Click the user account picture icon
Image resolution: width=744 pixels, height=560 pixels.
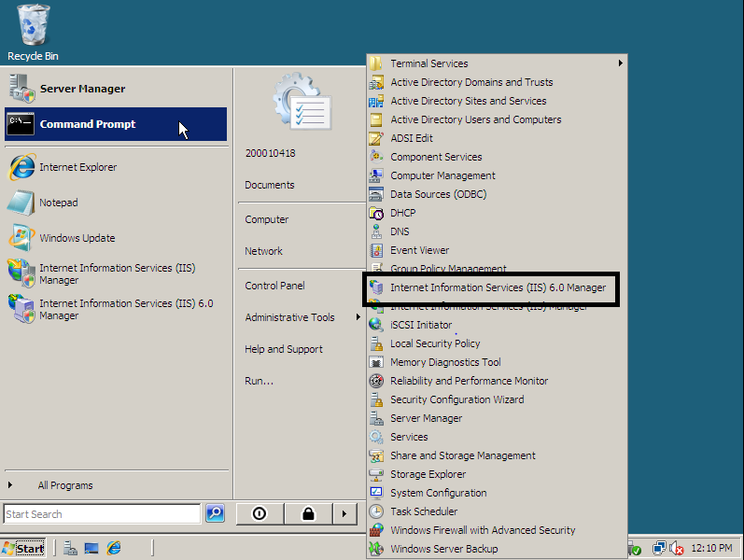(x=302, y=101)
